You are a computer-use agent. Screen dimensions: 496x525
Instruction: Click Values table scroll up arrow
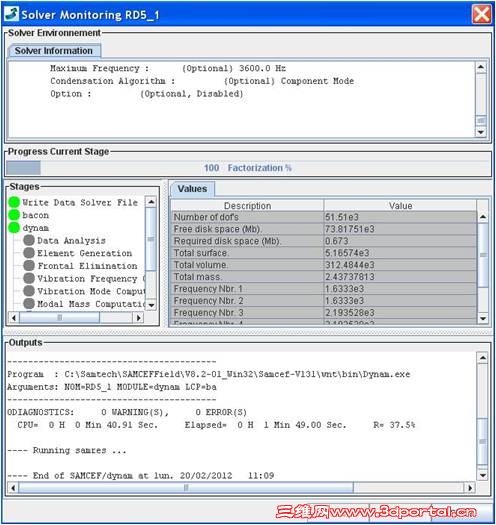click(483, 217)
